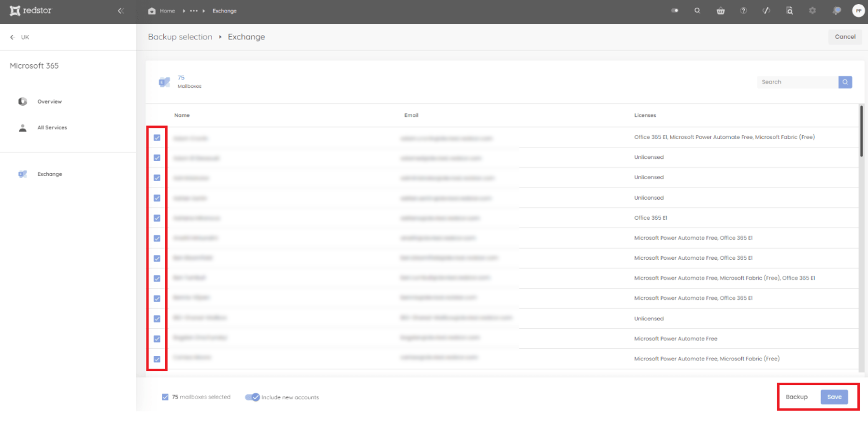
Task: Toggle the switch in the top bar
Action: tap(675, 11)
